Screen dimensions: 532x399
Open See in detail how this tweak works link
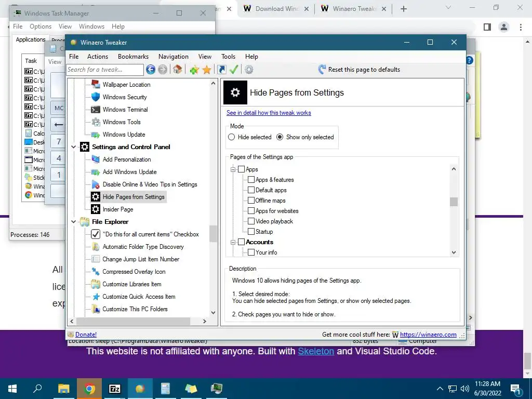coord(269,113)
